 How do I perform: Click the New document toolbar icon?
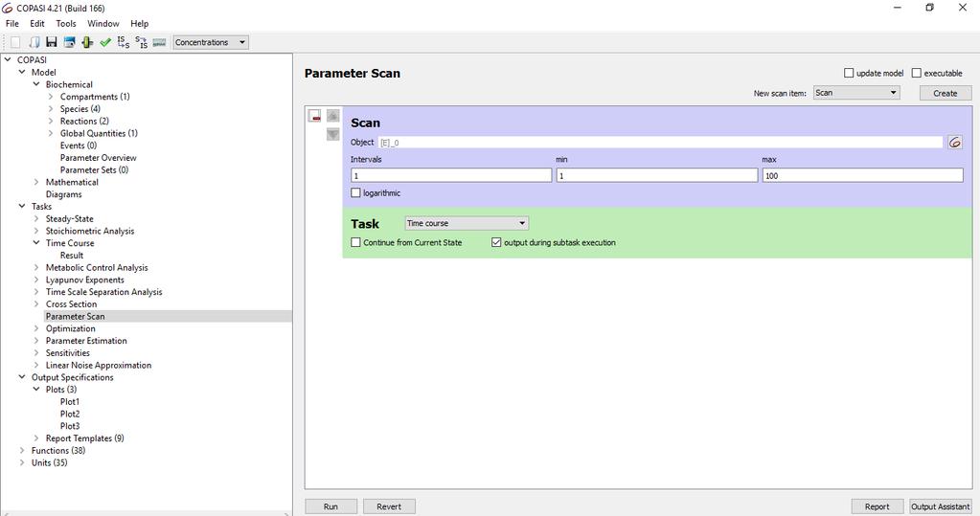(x=15, y=42)
